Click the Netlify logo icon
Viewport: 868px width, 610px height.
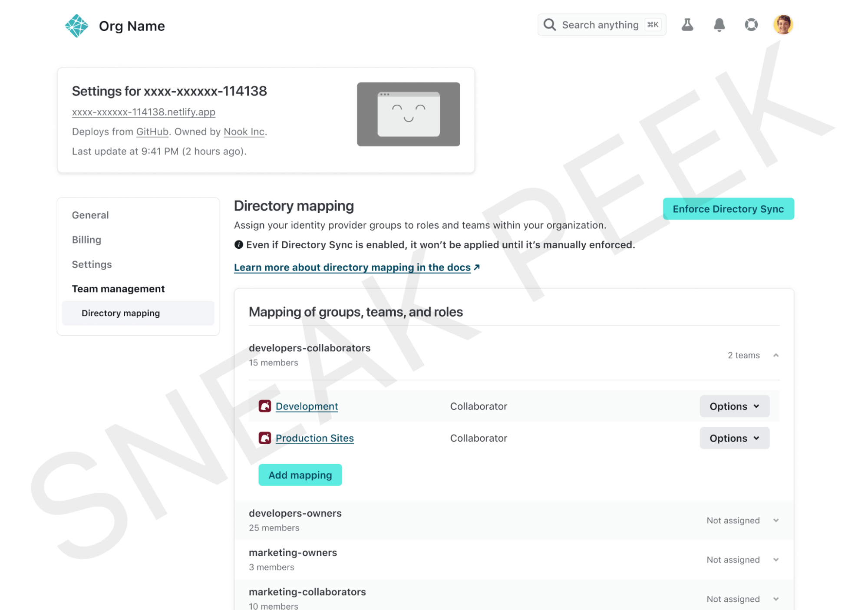click(76, 26)
